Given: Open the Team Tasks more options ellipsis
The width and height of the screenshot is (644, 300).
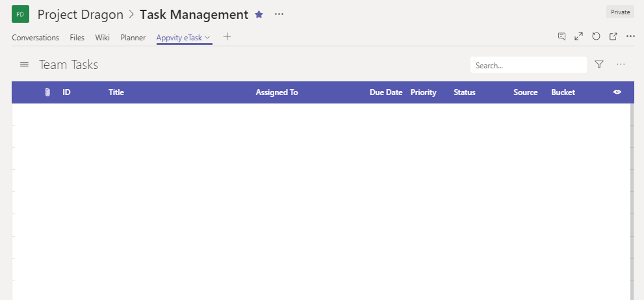Looking at the screenshot, I should [x=621, y=64].
